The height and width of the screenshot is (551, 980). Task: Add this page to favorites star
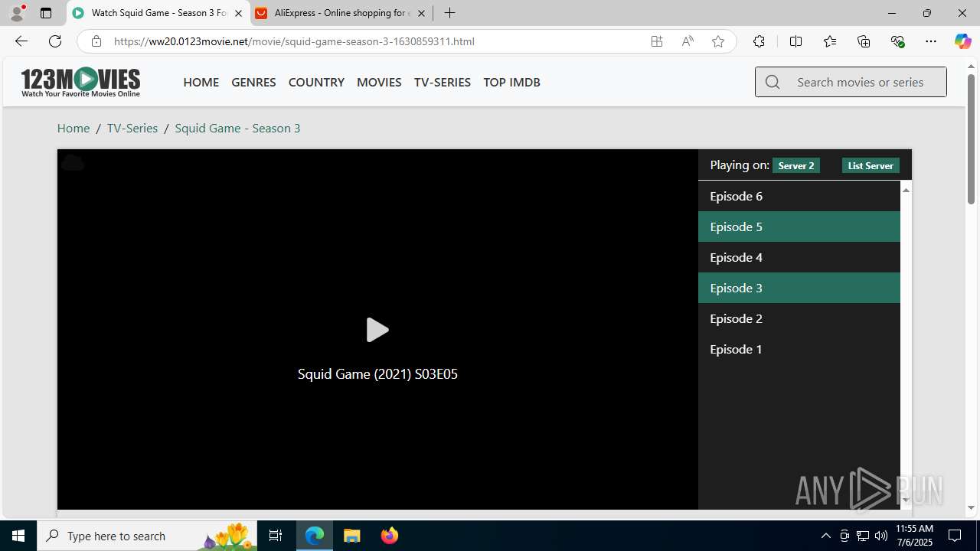click(718, 41)
